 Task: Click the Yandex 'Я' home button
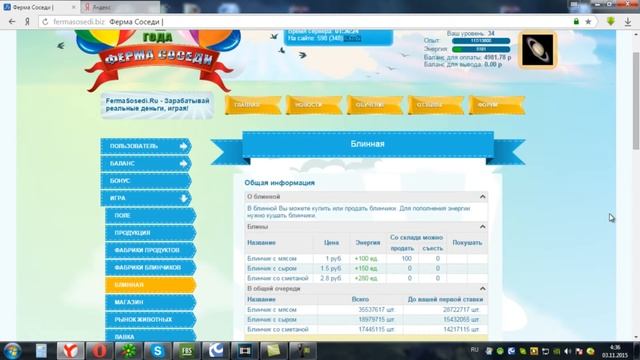tap(27, 22)
